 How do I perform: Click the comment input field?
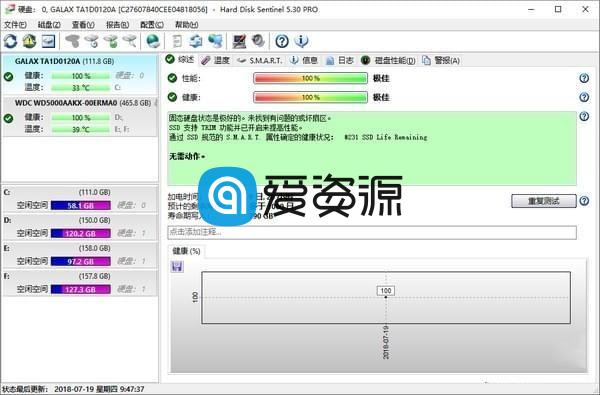[372, 232]
